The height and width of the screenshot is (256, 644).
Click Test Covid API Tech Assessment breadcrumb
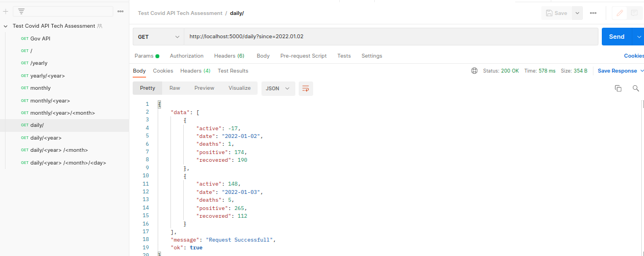pyautogui.click(x=180, y=13)
